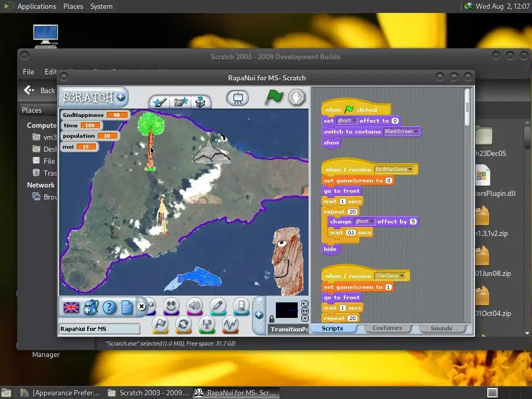Click the when flag clicked hat block
The height and width of the screenshot is (399, 532).
point(355,108)
